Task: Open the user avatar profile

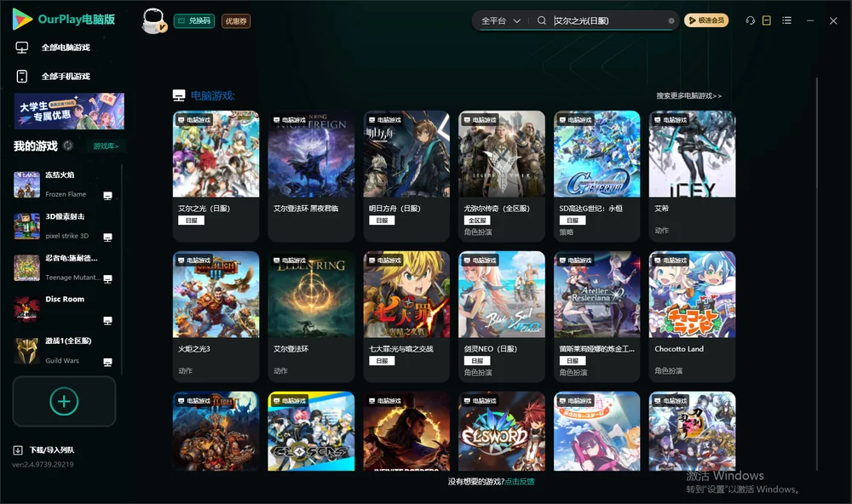Action: click(x=153, y=20)
